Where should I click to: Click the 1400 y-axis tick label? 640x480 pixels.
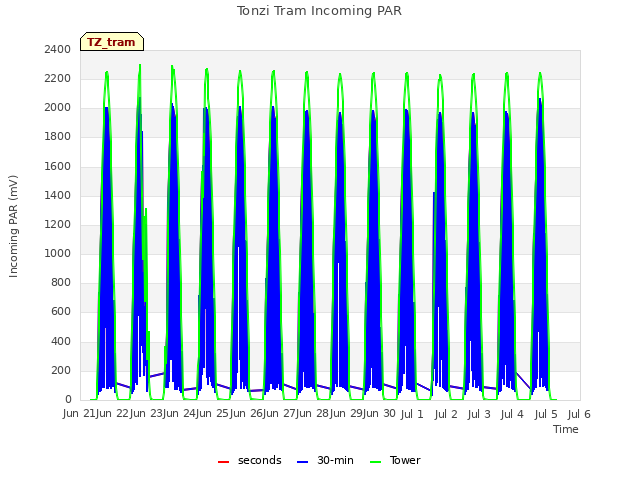pyautogui.click(x=58, y=195)
